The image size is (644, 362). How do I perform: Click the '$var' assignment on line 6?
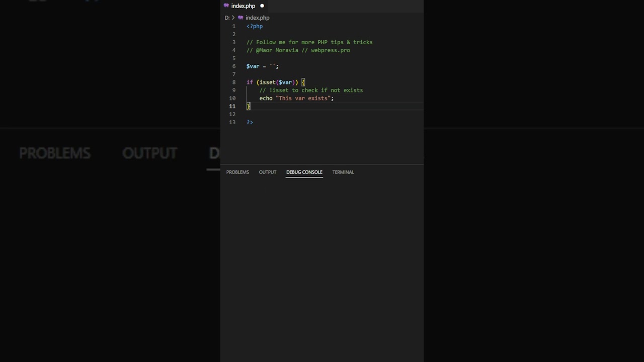click(x=263, y=66)
